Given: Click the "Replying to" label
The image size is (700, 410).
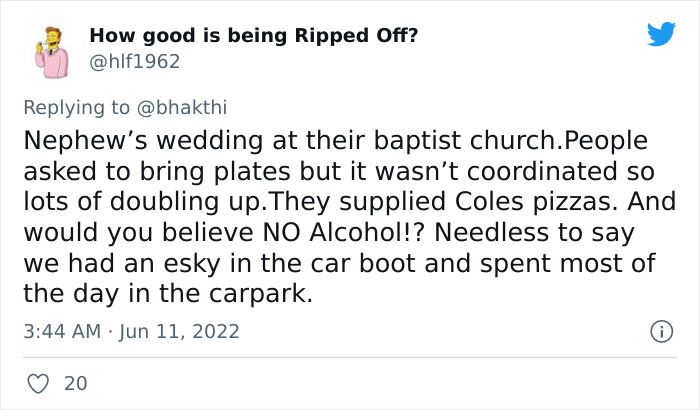Looking at the screenshot, I should point(75,105).
